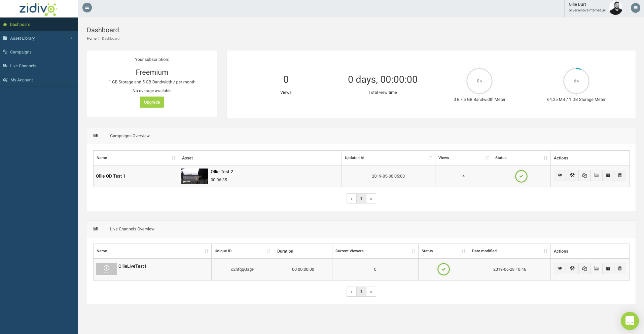The height and width of the screenshot is (334, 644).
Task: Click the Home breadcrumb link
Action: (92, 39)
